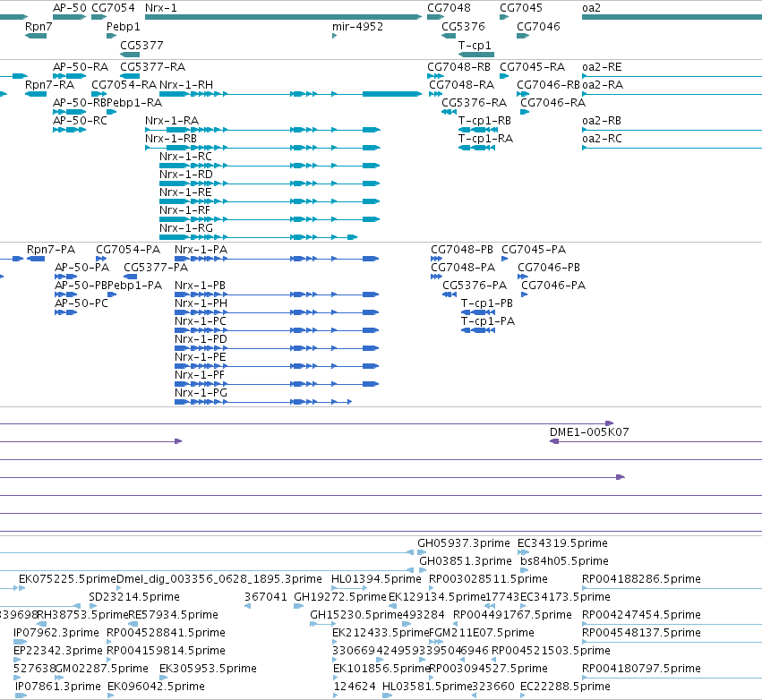This screenshot has width=762, height=700.
Task: Select the Nrx-1-RH transcript label
Action: (x=186, y=85)
